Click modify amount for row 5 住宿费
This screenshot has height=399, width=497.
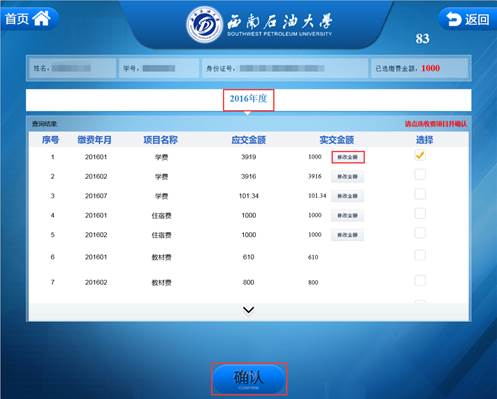pyautogui.click(x=347, y=235)
